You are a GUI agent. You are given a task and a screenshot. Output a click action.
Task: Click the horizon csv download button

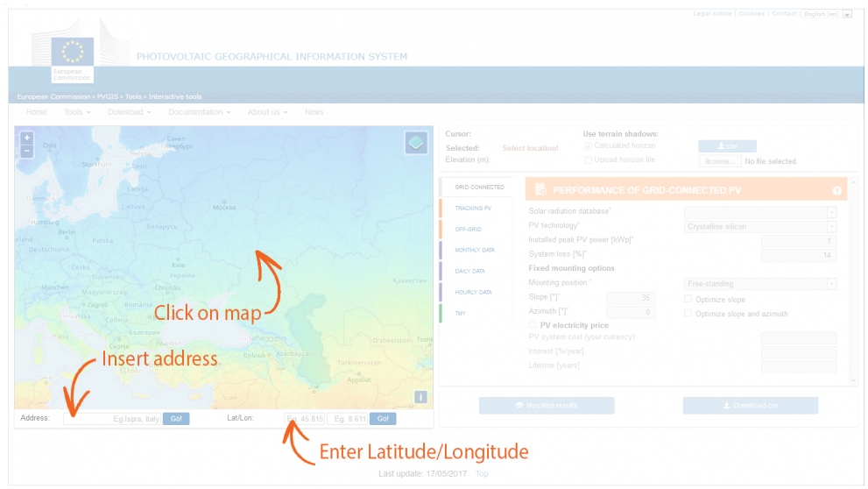coord(727,146)
